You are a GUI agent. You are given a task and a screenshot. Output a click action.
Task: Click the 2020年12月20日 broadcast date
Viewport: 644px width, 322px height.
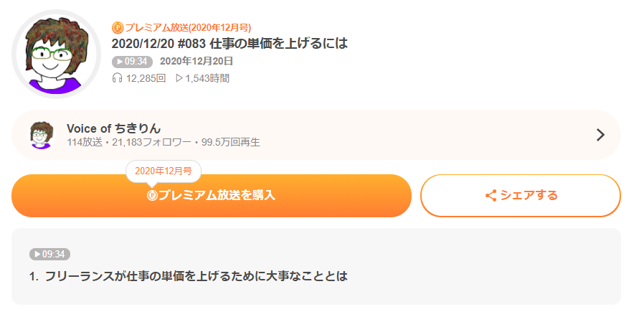click(x=196, y=62)
